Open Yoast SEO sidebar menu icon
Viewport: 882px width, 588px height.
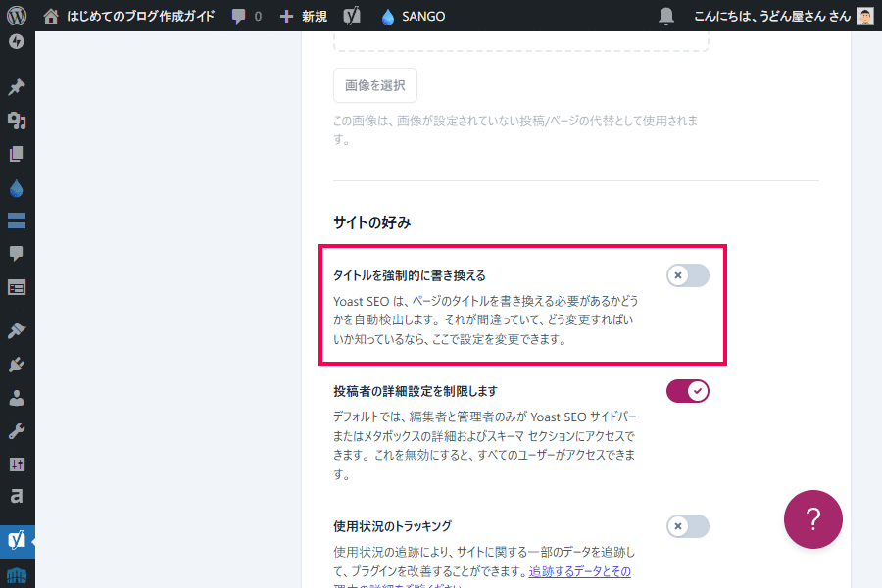(17, 540)
